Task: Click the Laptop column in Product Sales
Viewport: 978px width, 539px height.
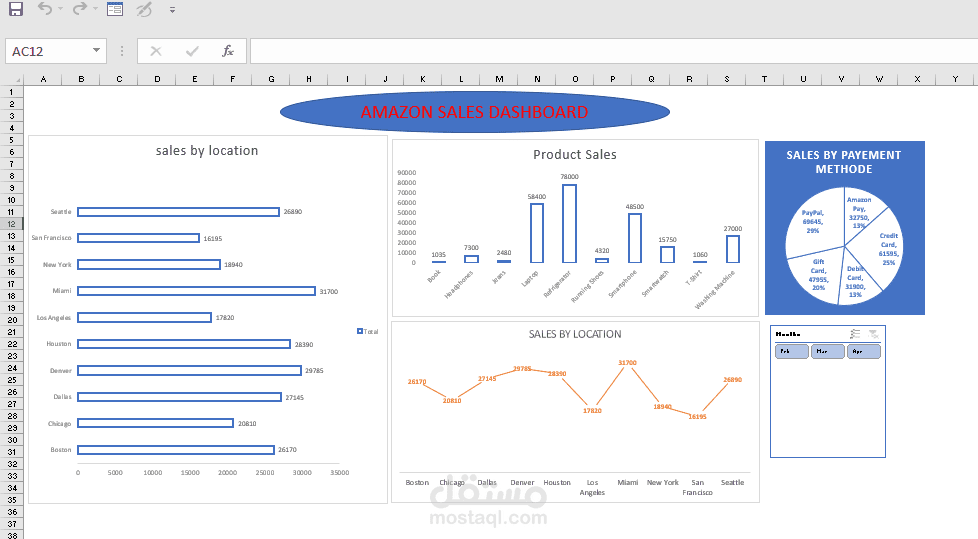Action: [537, 233]
